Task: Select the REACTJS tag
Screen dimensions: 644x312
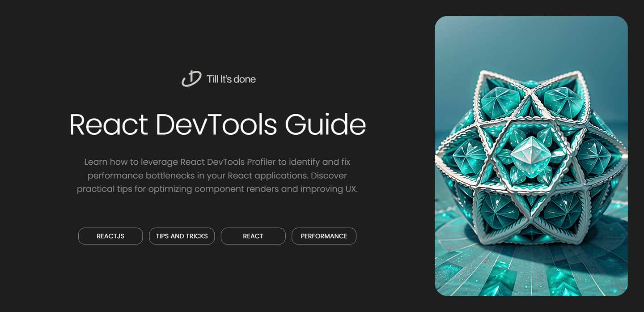Action: pyautogui.click(x=110, y=236)
